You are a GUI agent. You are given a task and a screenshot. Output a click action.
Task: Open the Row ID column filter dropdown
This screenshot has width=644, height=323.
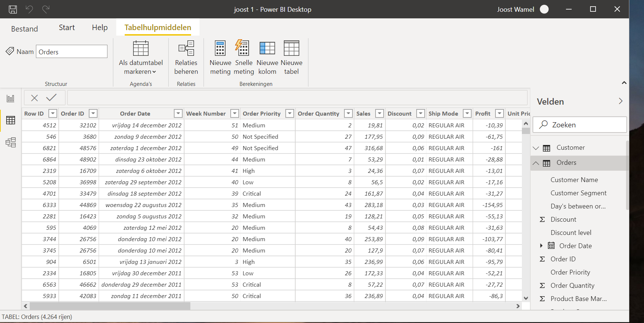pos(53,113)
